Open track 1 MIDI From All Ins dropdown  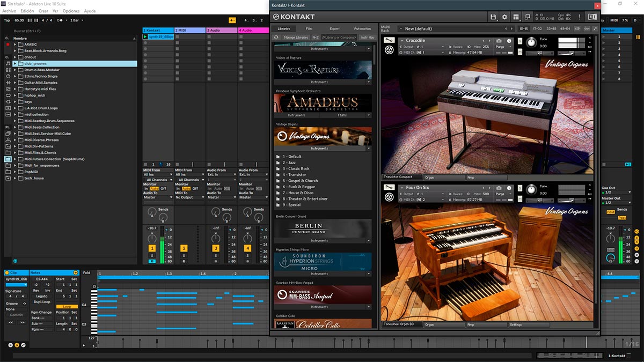click(x=158, y=175)
